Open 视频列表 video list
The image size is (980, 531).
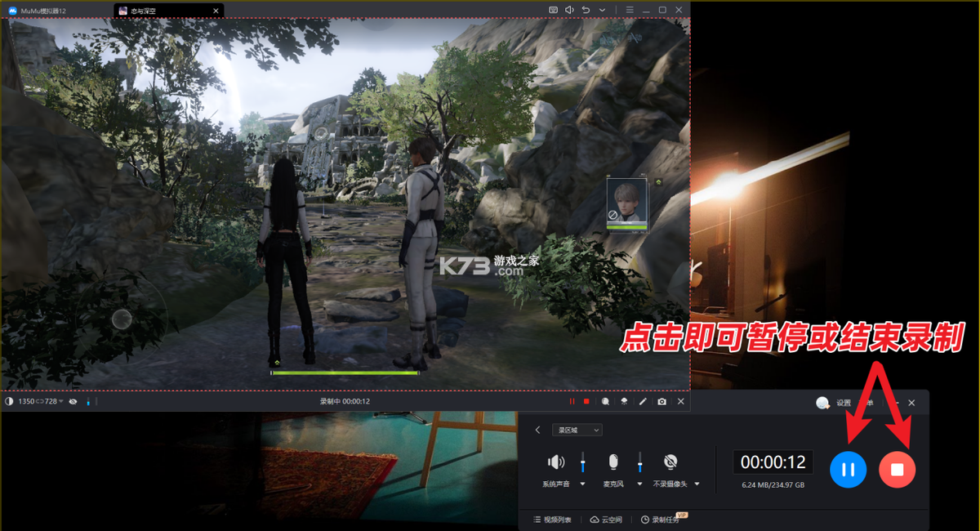[552, 520]
